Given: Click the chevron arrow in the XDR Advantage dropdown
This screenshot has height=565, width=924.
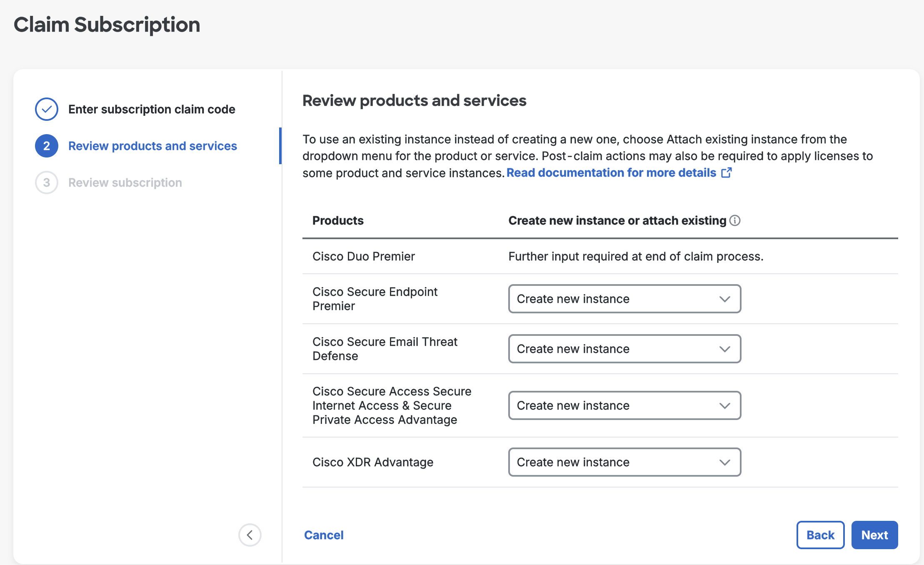Looking at the screenshot, I should coord(725,462).
